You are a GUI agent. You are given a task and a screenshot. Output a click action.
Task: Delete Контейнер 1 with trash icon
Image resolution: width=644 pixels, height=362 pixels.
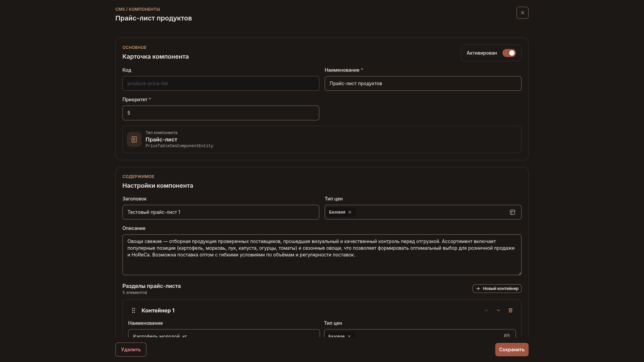point(510,311)
